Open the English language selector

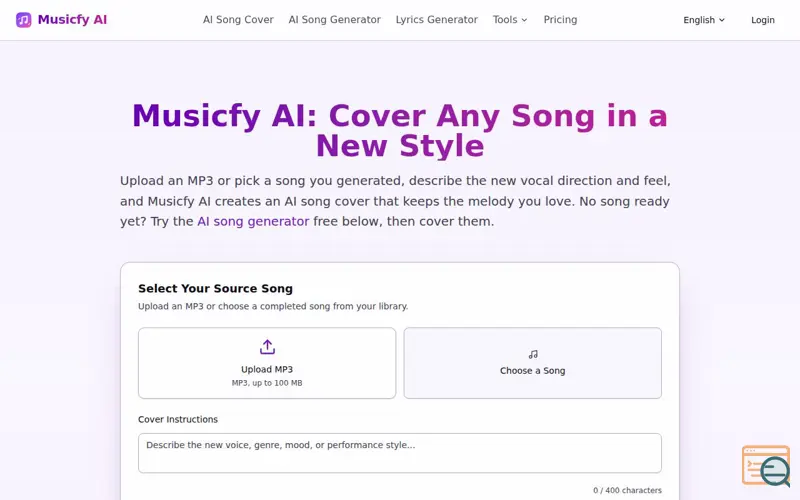[704, 20]
